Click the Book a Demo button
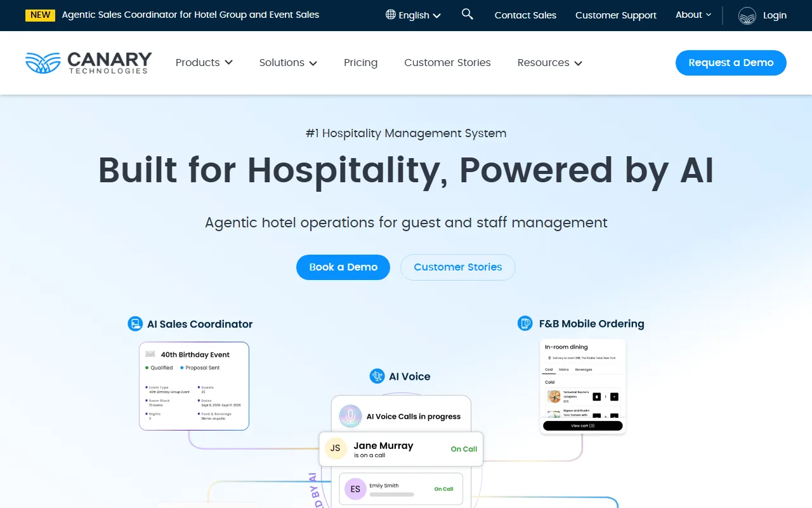 pos(343,267)
